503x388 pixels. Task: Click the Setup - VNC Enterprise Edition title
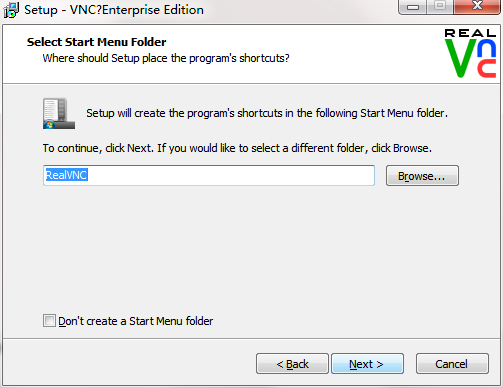(x=114, y=10)
